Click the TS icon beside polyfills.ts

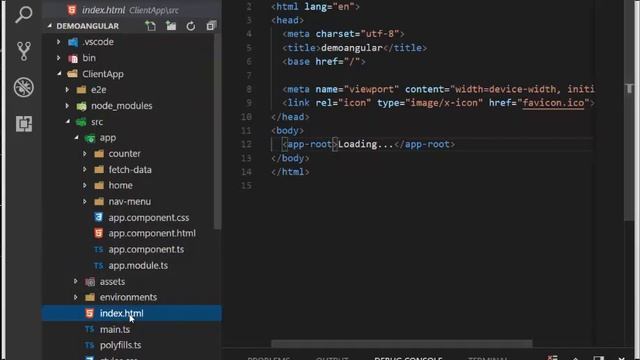click(x=89, y=345)
